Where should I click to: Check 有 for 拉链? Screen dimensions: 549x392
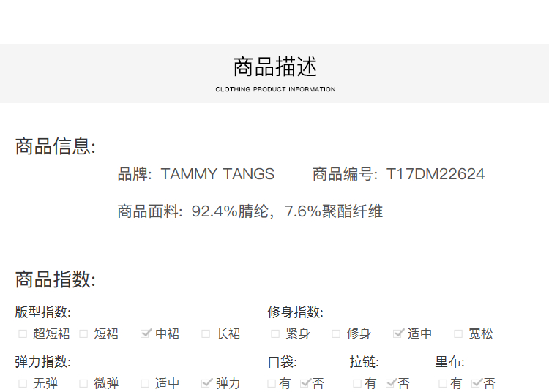tap(357, 383)
